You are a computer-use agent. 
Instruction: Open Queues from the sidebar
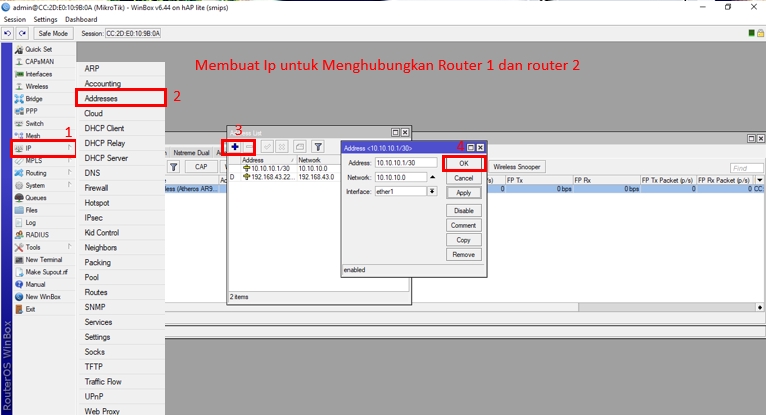pyautogui.click(x=36, y=198)
